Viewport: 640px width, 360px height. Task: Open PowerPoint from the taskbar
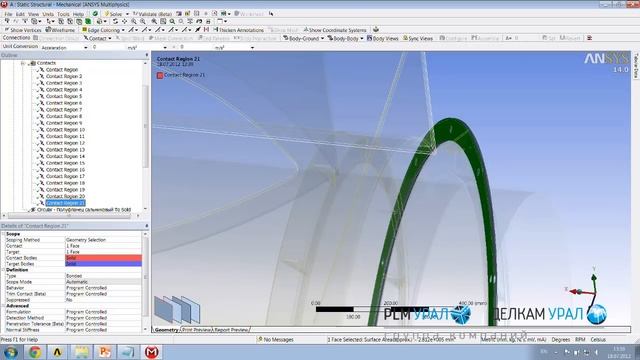tap(105, 352)
